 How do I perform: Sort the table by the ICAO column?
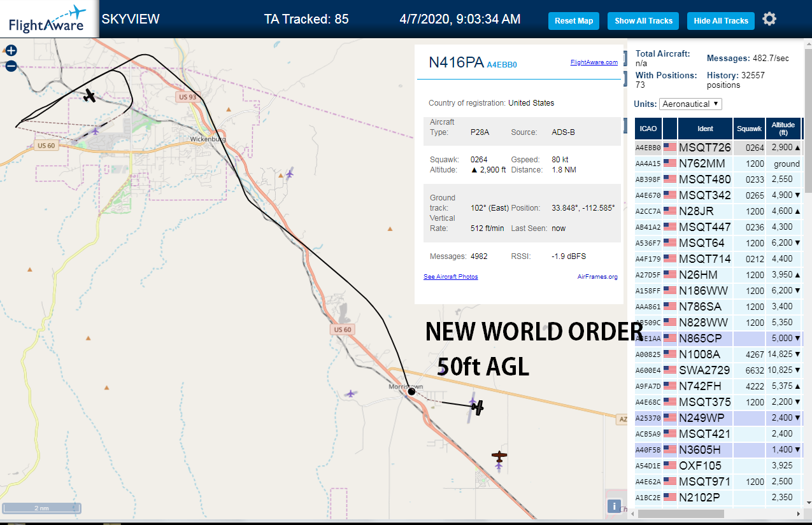point(648,129)
